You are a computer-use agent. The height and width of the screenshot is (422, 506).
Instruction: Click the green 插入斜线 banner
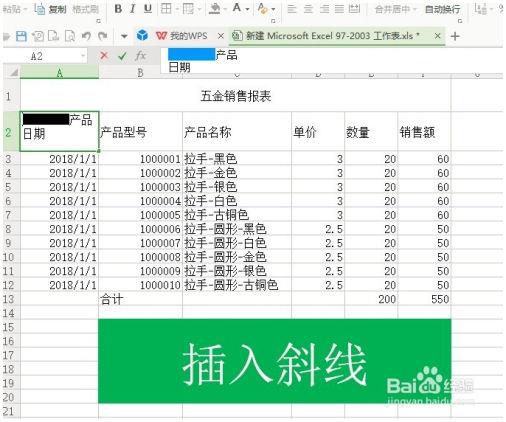click(x=275, y=361)
